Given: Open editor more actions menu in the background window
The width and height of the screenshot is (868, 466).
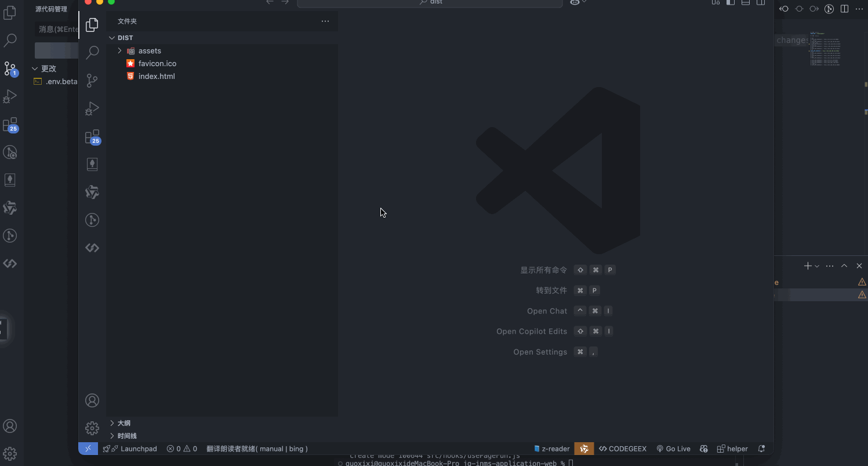Looking at the screenshot, I should point(859,9).
